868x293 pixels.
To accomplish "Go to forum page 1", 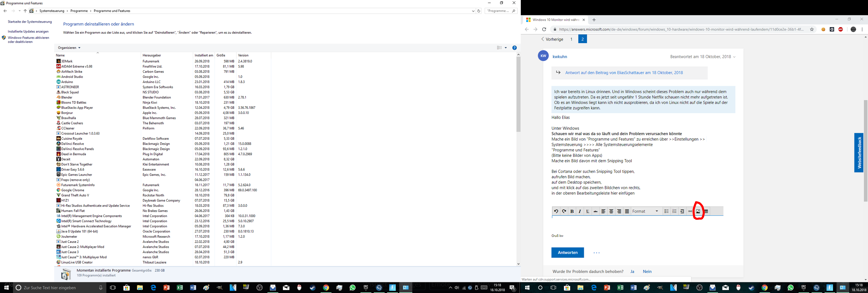I will click(x=571, y=39).
